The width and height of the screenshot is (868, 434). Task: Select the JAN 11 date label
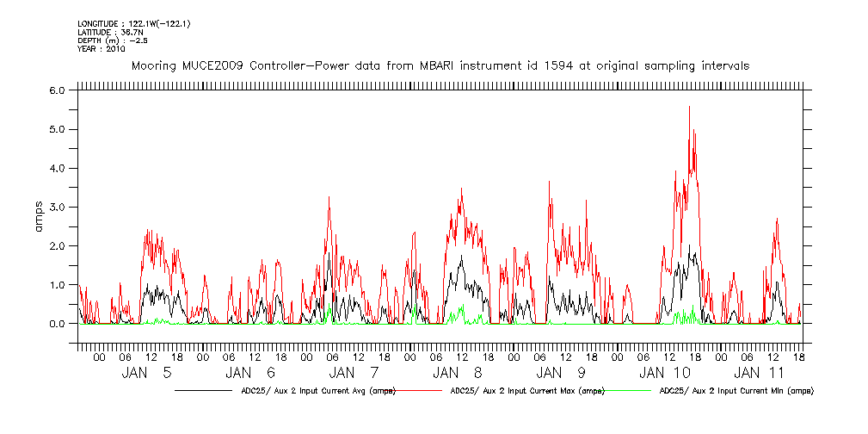(x=760, y=373)
